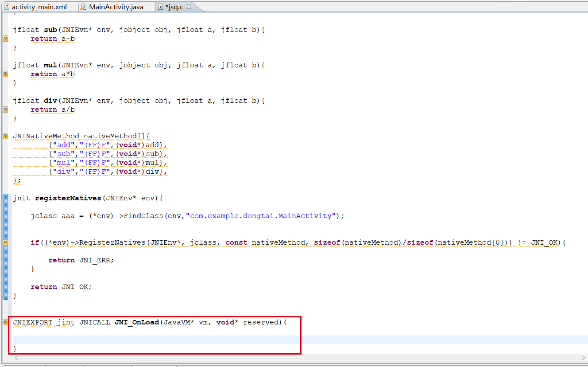Open warning marker beside 'return a/b' line
This screenshot has height=367, width=588.
click(x=5, y=109)
